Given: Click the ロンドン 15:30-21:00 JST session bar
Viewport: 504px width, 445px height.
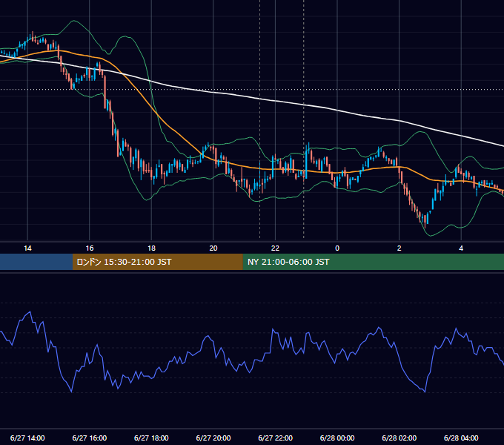Looking at the screenshot, I should (157, 262).
